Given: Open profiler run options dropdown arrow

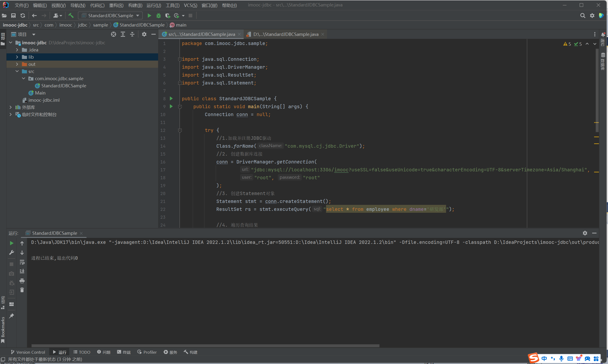Looking at the screenshot, I should [183, 16].
